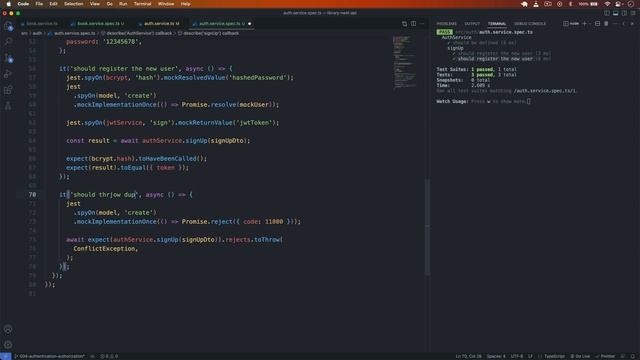Open the Window menu

[x=166, y=4]
